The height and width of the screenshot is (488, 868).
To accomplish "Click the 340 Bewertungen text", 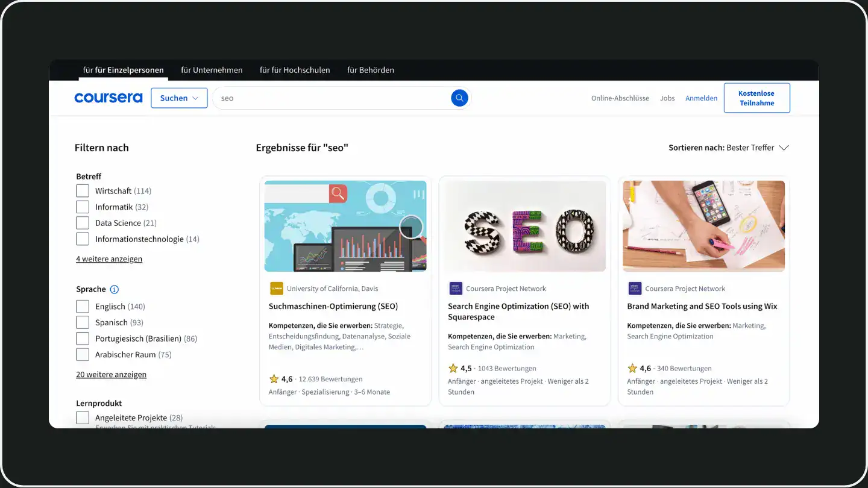I will click(684, 368).
